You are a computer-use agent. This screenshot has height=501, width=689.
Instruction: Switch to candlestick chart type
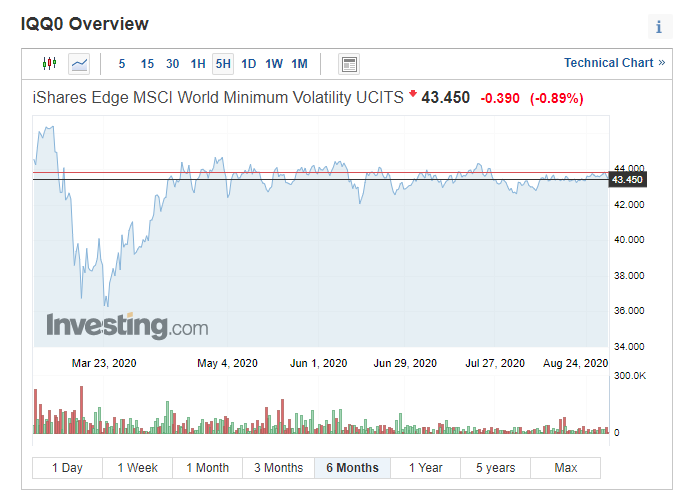[x=50, y=64]
